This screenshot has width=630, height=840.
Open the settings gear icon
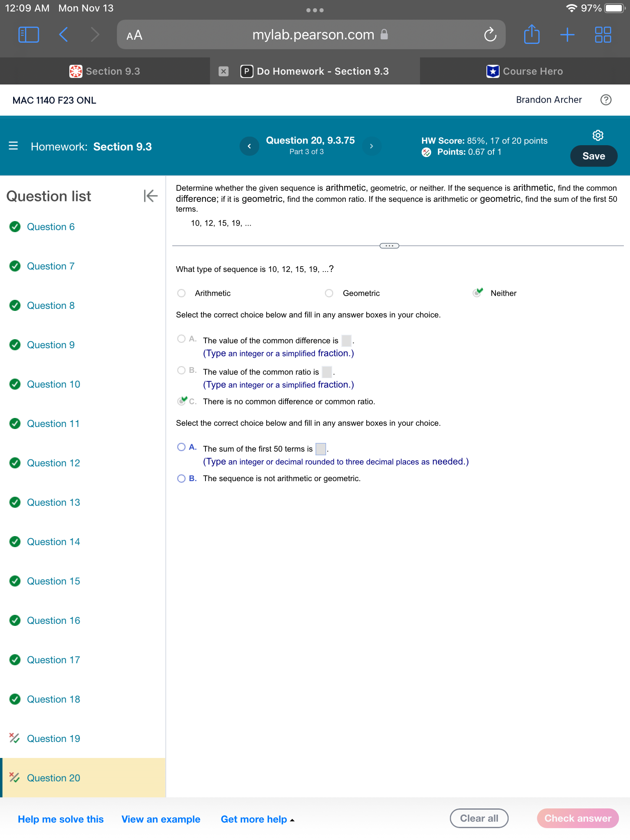598,135
